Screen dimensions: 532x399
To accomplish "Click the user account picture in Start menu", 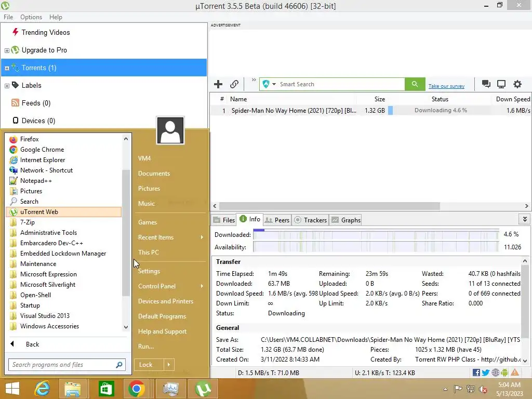I will 170,130.
